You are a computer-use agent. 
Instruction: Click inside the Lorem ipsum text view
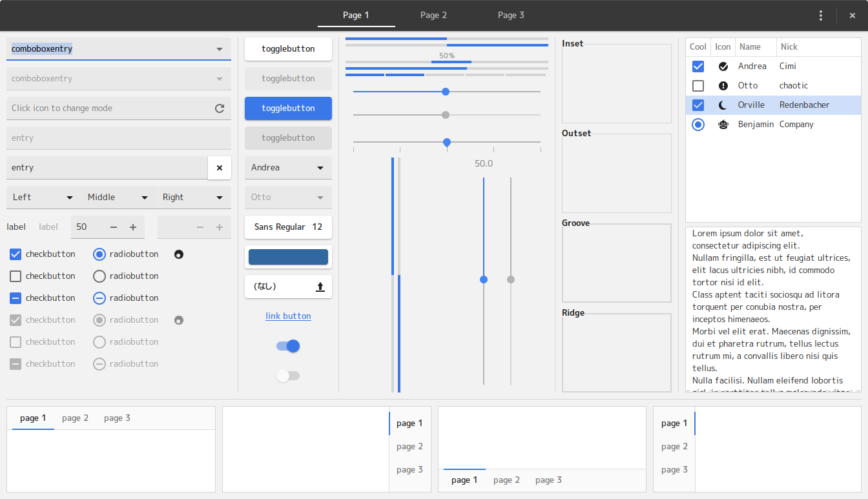773,309
